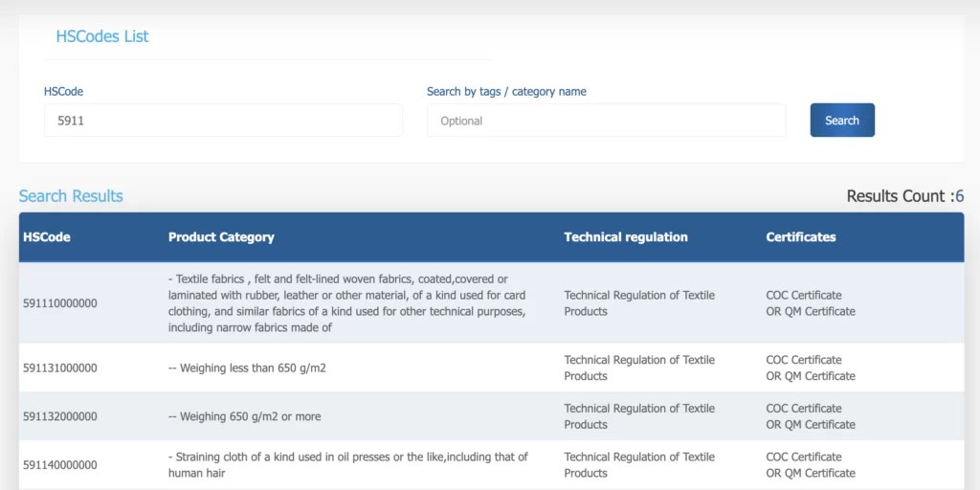Click the Straining cloth product description

coord(348,465)
